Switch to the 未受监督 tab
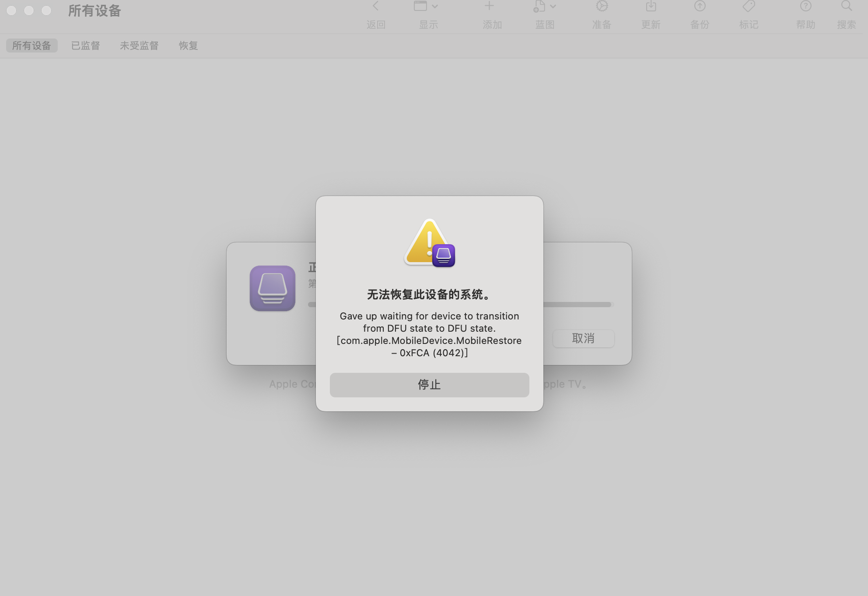868x596 pixels. point(139,46)
